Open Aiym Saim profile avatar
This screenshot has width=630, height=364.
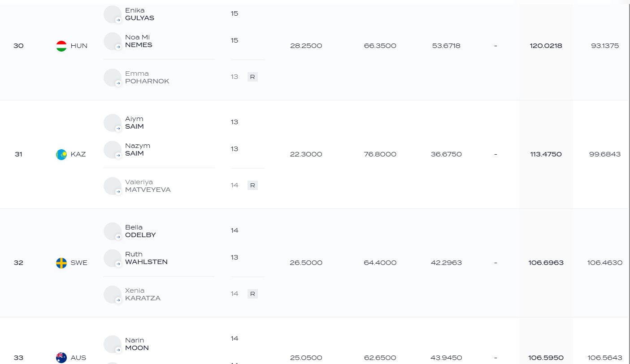pyautogui.click(x=113, y=123)
